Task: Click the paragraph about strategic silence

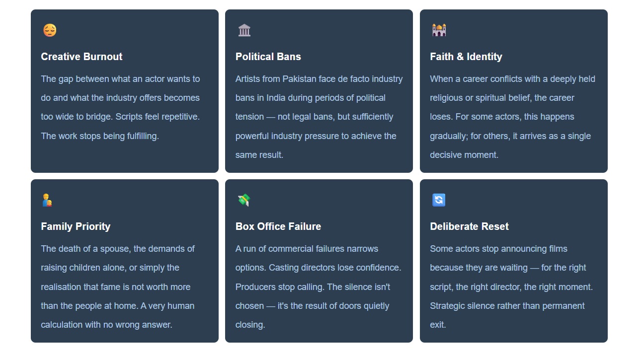Action: [511, 286]
